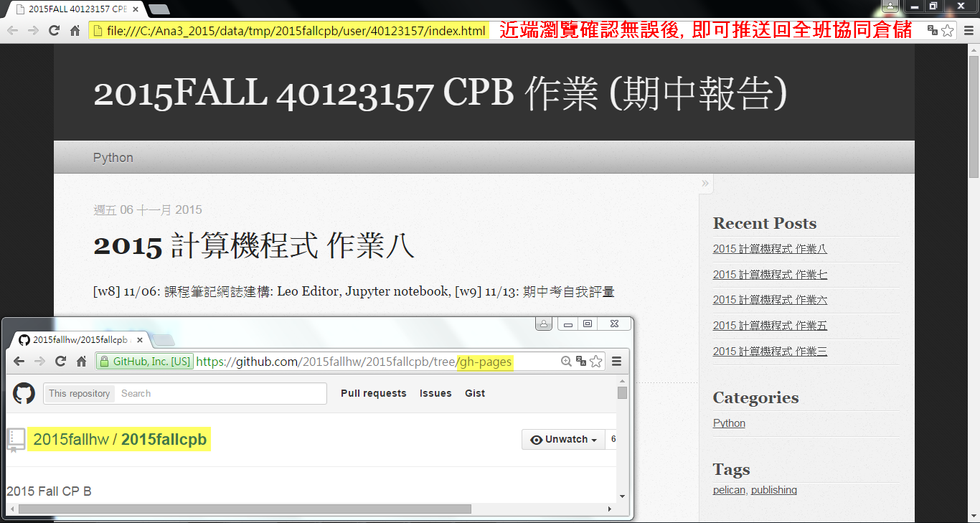Click the repository book icon beside 2015fallhw
The image size is (980, 523).
[x=16, y=440]
